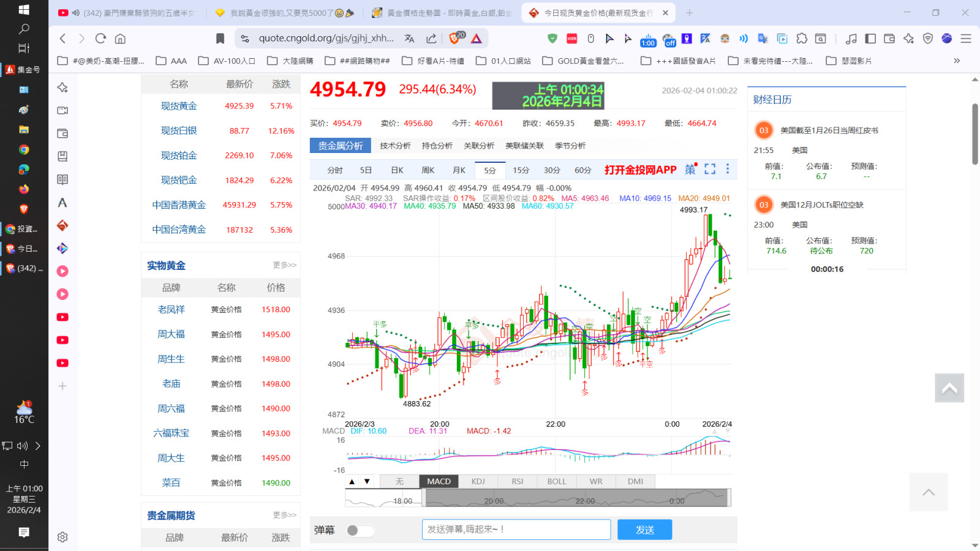
Task: Select the KDJ indicator option
Action: 478,481
